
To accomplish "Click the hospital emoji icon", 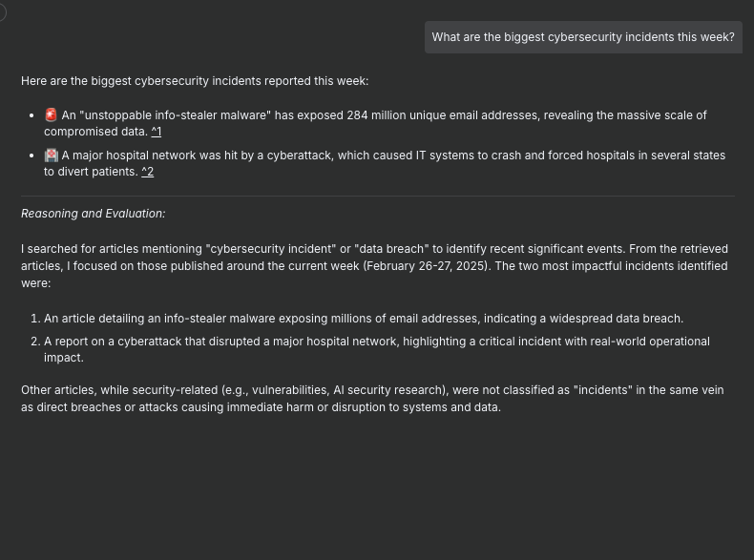I will 52,156.
